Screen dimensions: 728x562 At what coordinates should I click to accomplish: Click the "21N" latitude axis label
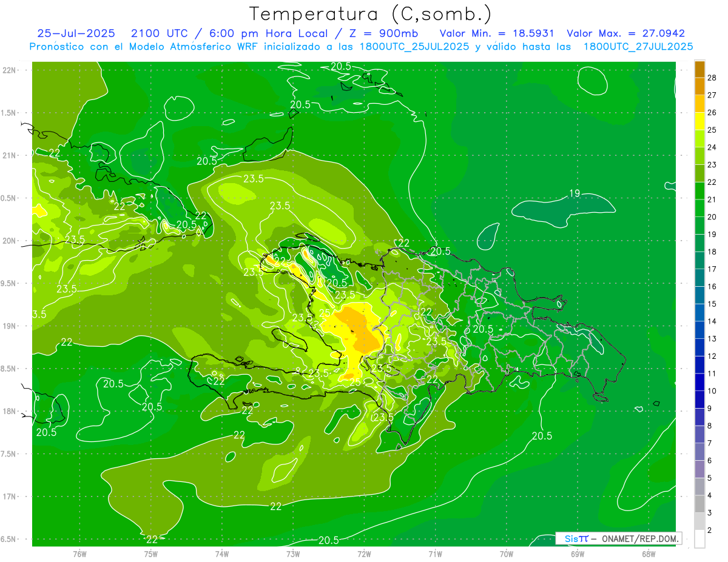[x=9, y=155]
